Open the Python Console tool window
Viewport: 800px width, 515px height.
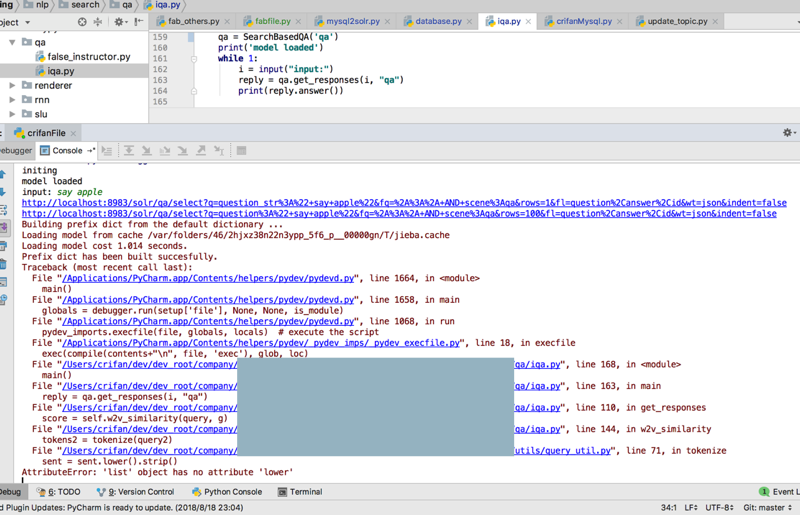(227, 492)
